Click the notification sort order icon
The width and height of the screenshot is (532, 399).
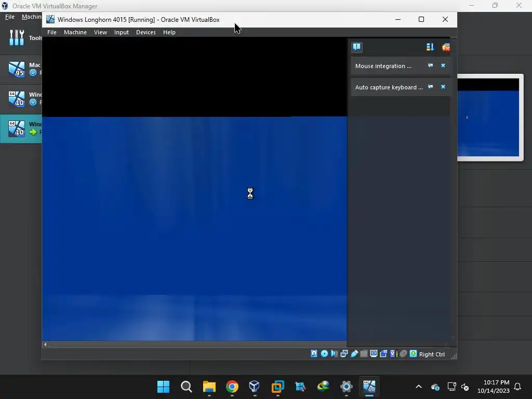pos(430,47)
